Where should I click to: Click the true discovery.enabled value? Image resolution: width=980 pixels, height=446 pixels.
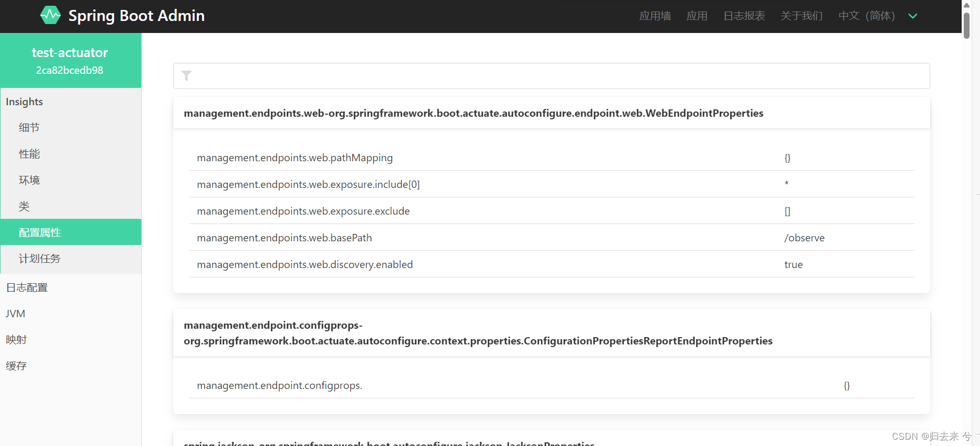[794, 264]
